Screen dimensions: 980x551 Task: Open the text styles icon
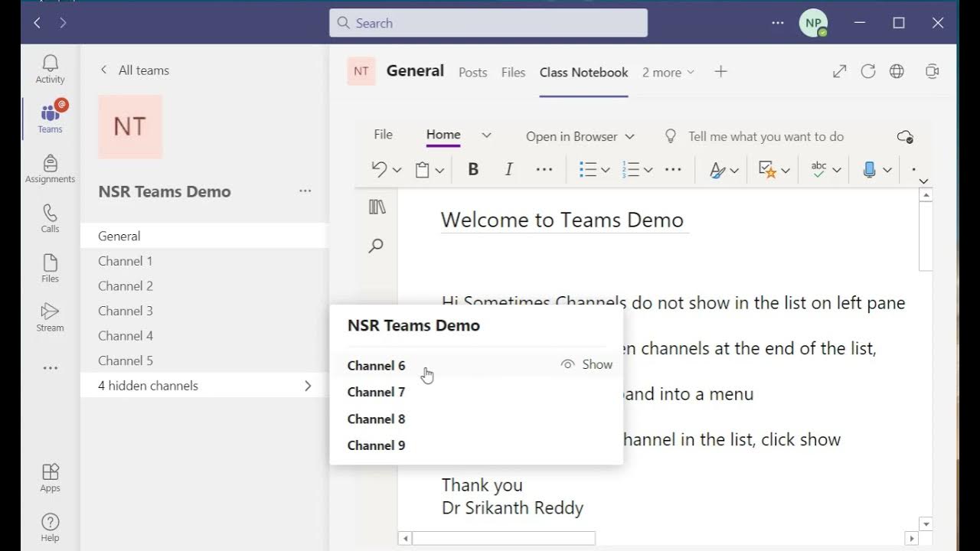[x=717, y=170]
